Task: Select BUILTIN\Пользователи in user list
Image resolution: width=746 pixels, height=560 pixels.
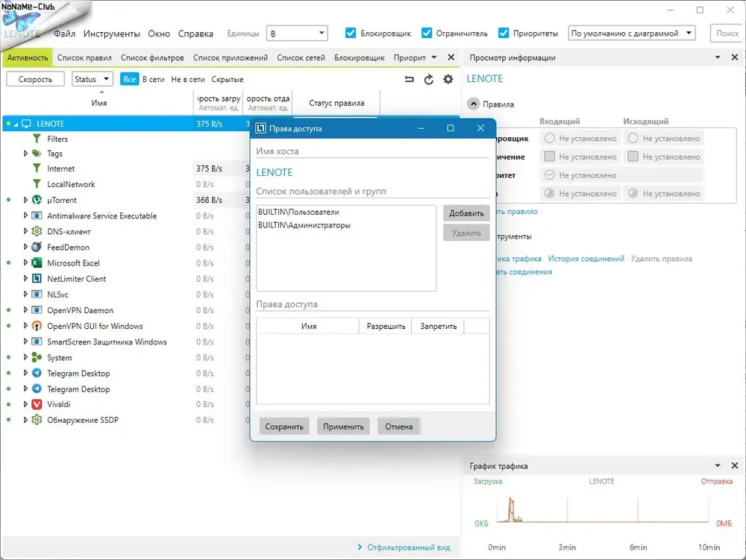Action: pos(299,212)
